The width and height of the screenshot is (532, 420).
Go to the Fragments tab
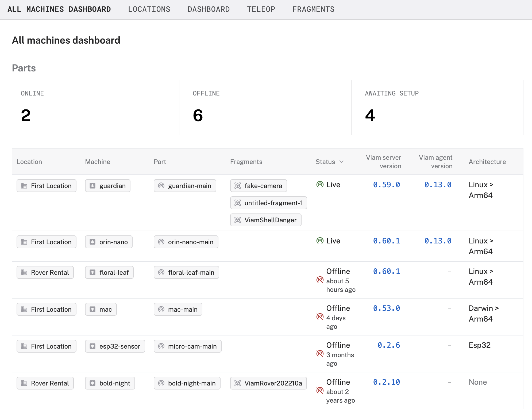click(313, 9)
